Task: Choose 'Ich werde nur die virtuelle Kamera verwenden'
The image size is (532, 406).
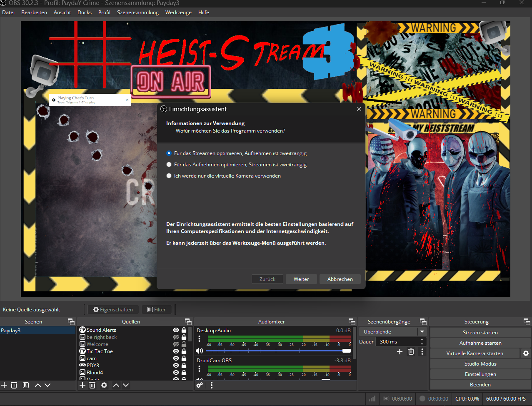Action: pos(169,176)
